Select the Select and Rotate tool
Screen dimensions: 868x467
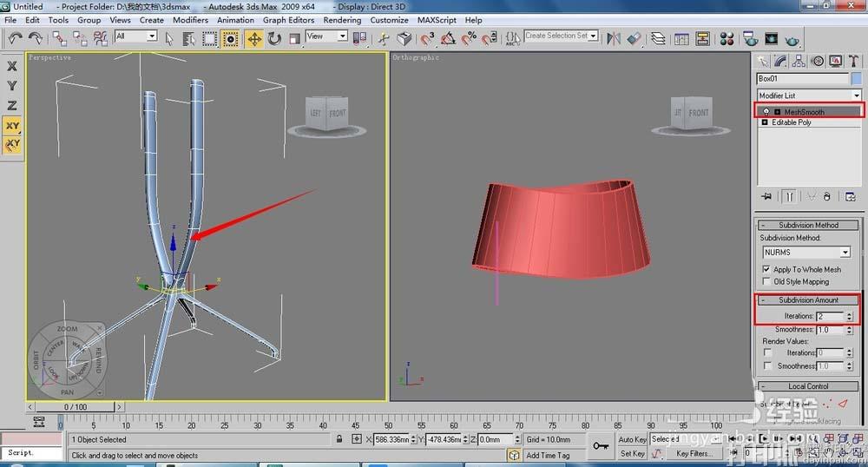pos(274,38)
